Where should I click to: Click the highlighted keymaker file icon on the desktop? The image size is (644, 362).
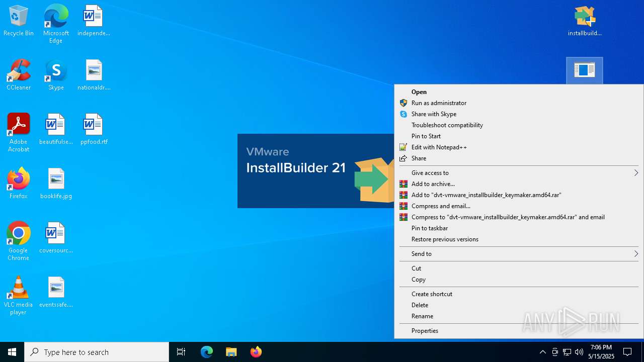(x=585, y=70)
